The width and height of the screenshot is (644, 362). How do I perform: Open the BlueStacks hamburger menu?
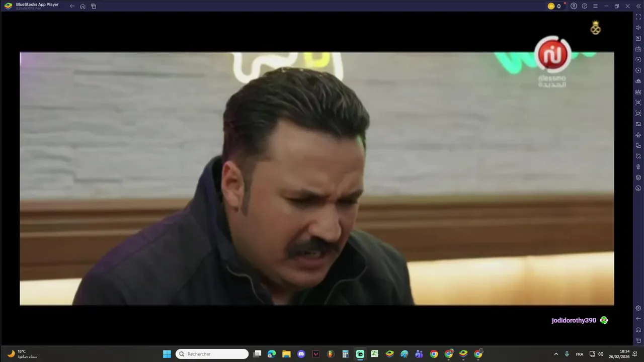[x=595, y=6]
